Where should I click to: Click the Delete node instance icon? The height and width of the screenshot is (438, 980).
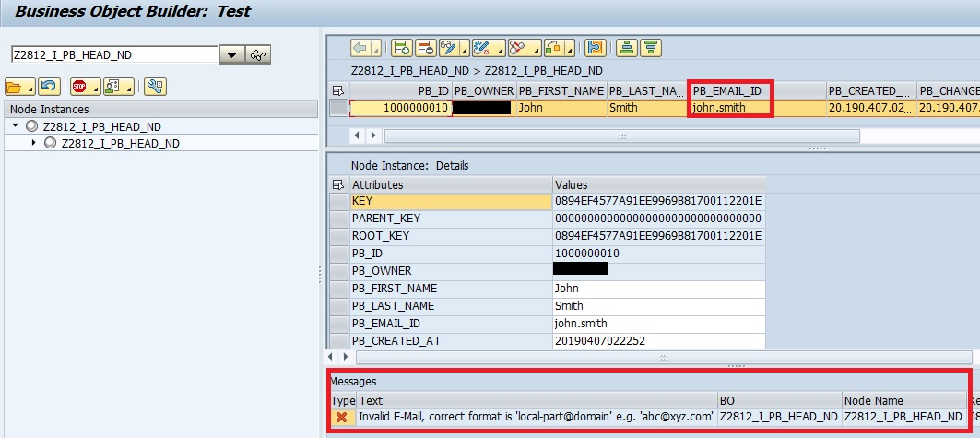pos(426,47)
